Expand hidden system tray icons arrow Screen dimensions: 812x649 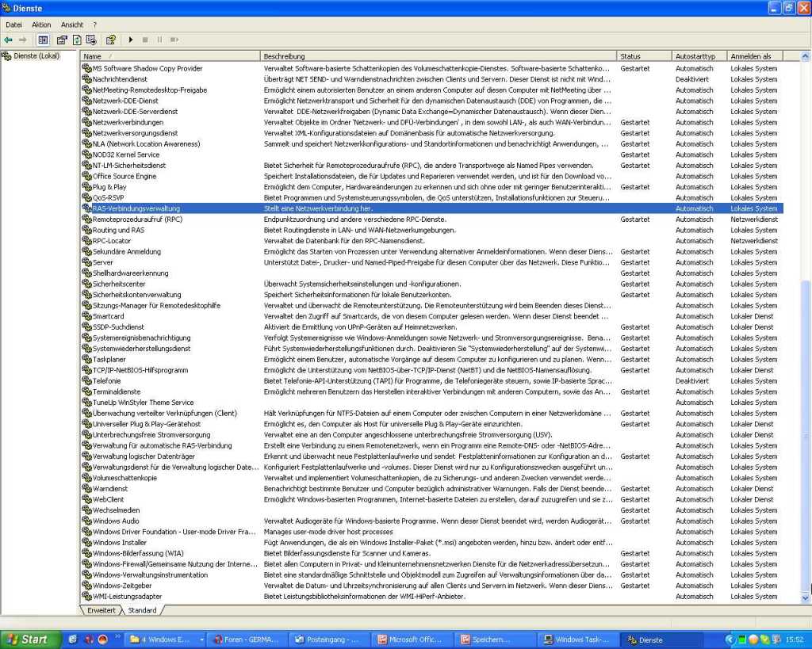pyautogui.click(x=730, y=640)
